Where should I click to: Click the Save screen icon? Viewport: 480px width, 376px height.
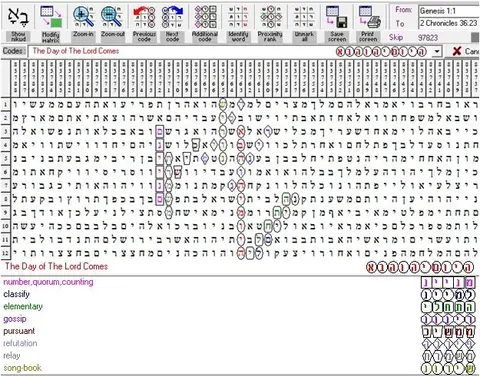337,17
